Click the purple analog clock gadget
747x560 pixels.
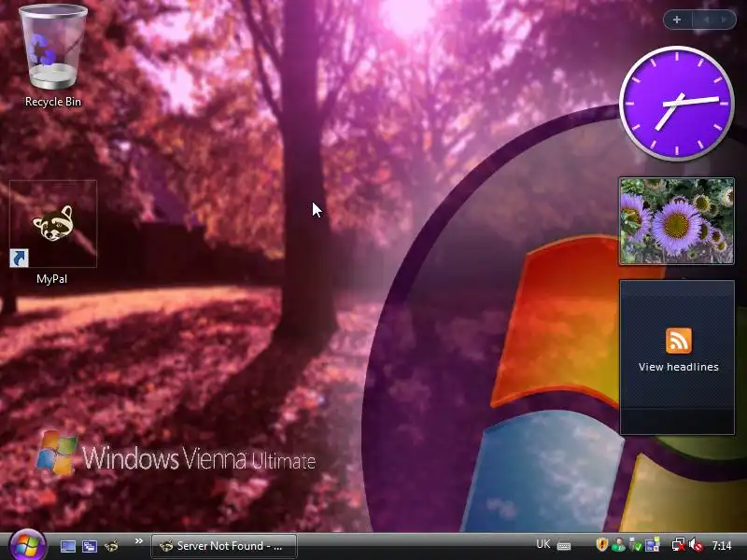676,104
